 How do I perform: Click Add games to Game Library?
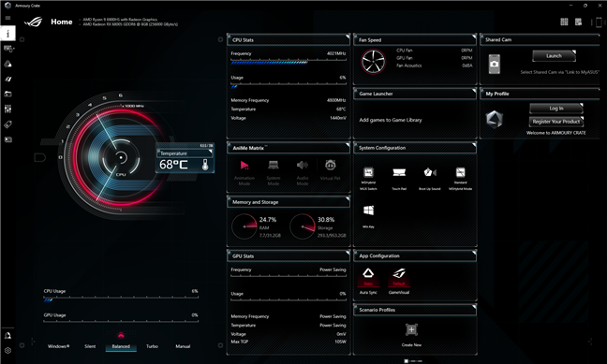[x=391, y=120]
